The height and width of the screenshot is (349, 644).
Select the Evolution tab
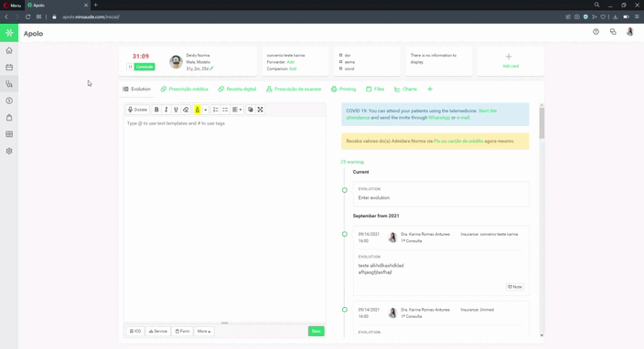point(137,89)
